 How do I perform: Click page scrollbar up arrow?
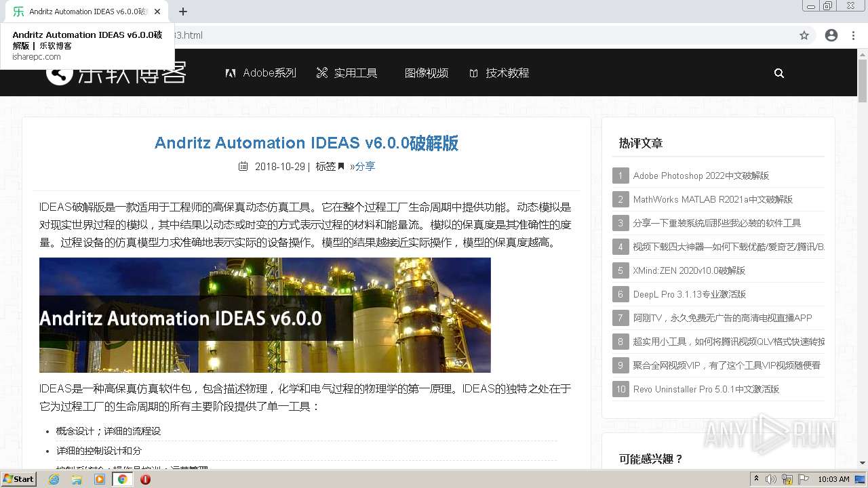coord(863,54)
